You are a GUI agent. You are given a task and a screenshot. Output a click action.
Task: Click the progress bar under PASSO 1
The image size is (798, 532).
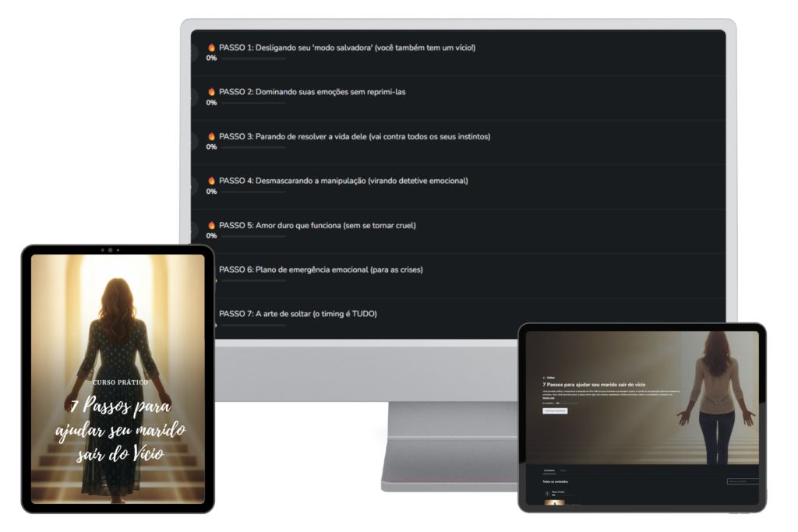pos(252,58)
